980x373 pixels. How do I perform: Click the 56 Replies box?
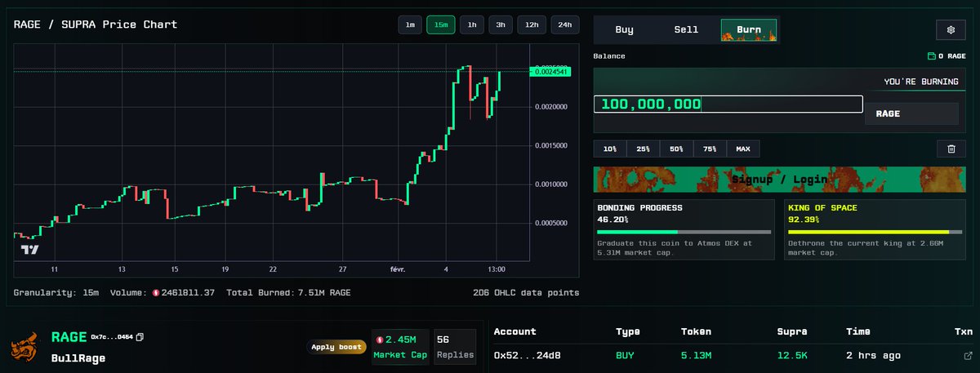pos(455,347)
